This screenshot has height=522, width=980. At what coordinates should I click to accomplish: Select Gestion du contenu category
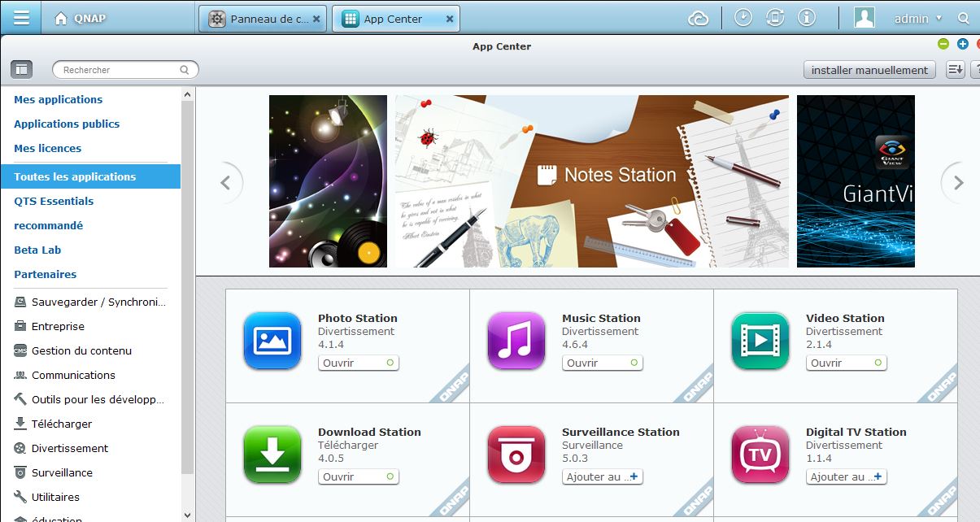72,350
